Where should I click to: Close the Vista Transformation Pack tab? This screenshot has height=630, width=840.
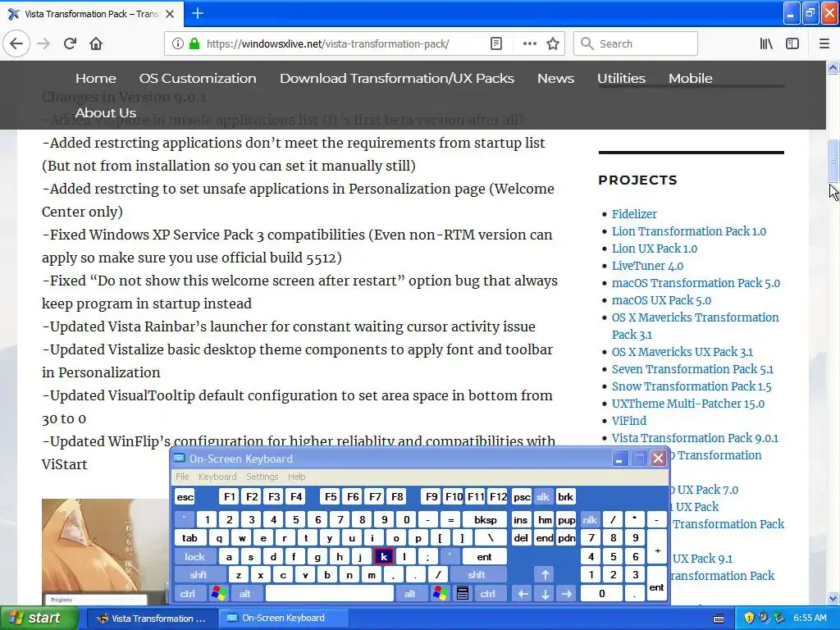[x=170, y=14]
